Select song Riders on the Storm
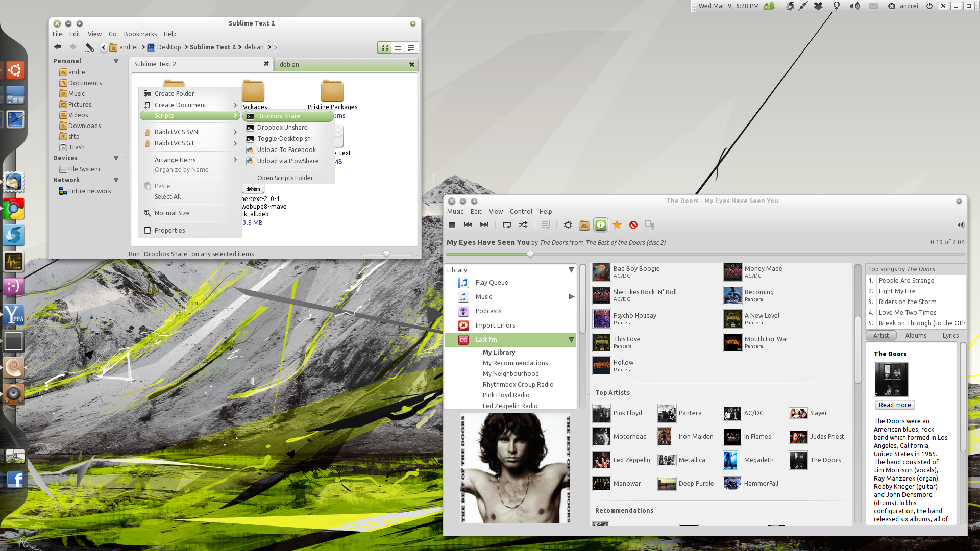This screenshot has height=551, width=980. 908,302
